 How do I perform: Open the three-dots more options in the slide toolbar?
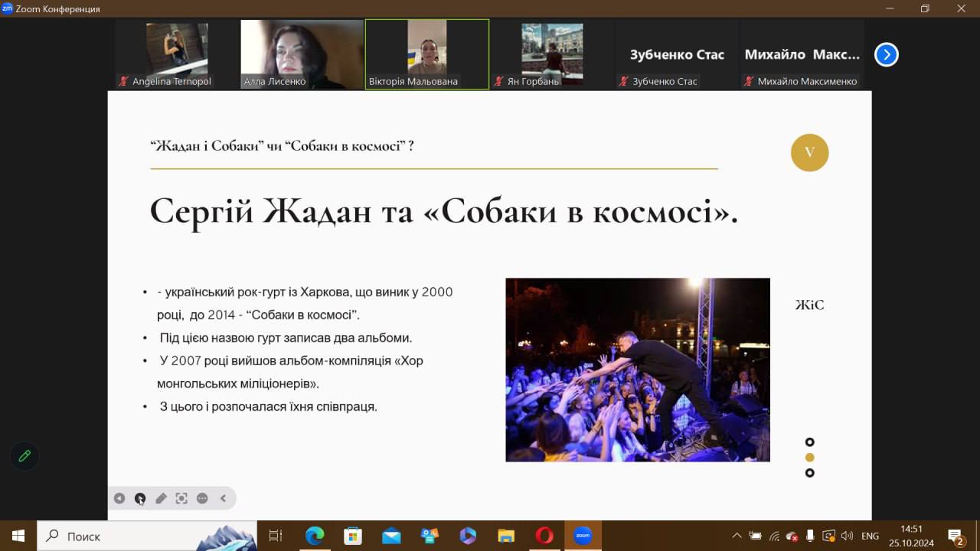click(x=202, y=498)
